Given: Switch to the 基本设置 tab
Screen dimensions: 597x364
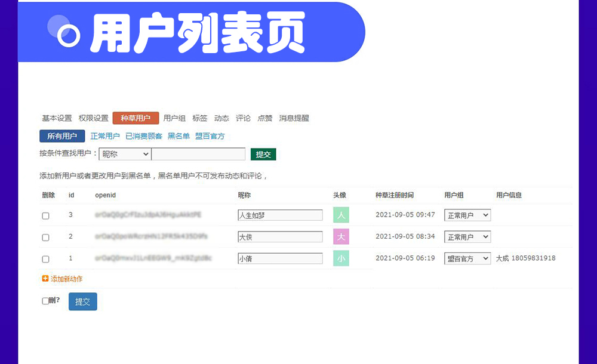Looking at the screenshot, I should click(x=57, y=118).
